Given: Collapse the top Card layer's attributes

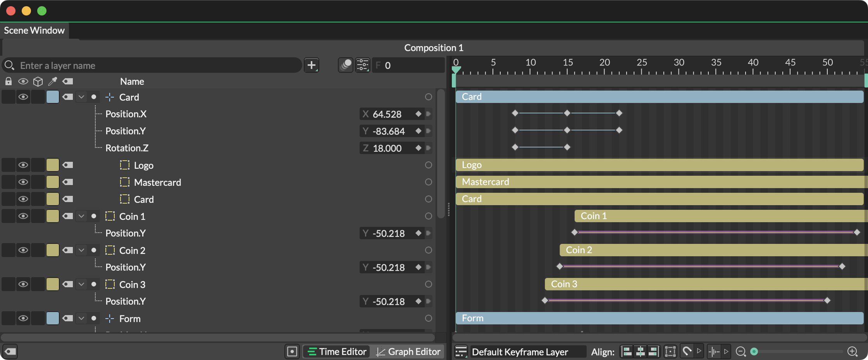Looking at the screenshot, I should click(81, 97).
